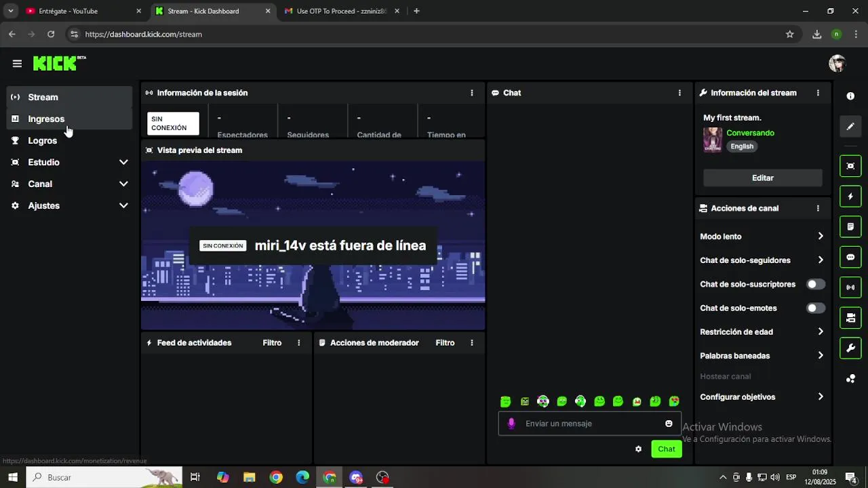Open the emoji picker in the message box

pos(669,424)
